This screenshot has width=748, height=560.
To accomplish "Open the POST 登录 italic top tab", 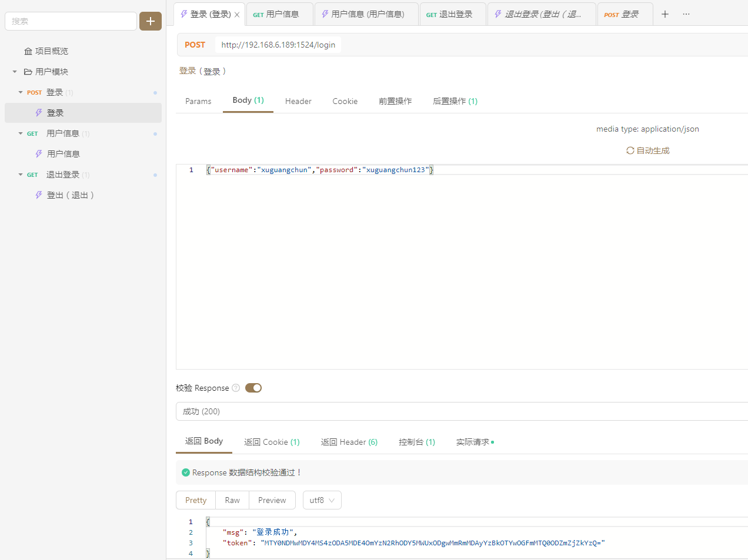I will pos(625,14).
